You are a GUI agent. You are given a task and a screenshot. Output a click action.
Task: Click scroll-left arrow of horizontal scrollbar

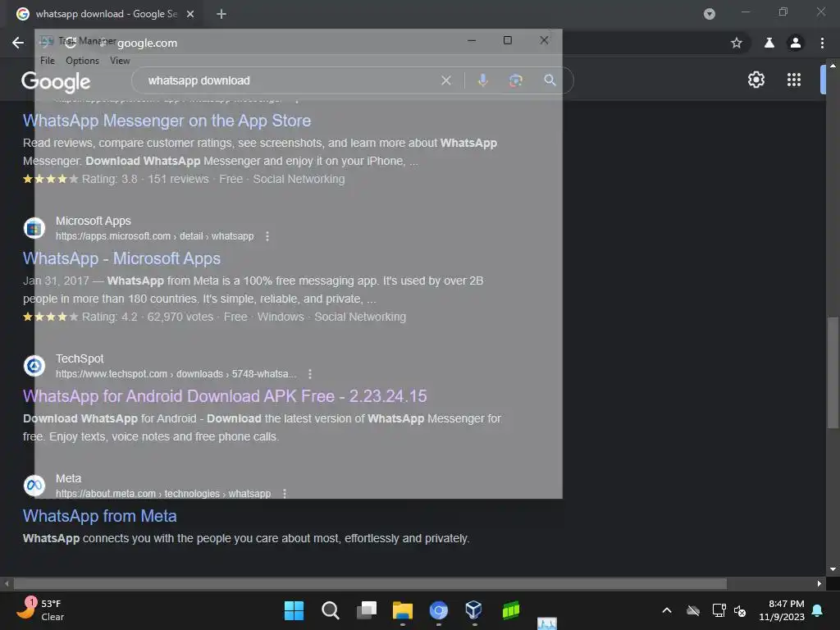pyautogui.click(x=7, y=583)
